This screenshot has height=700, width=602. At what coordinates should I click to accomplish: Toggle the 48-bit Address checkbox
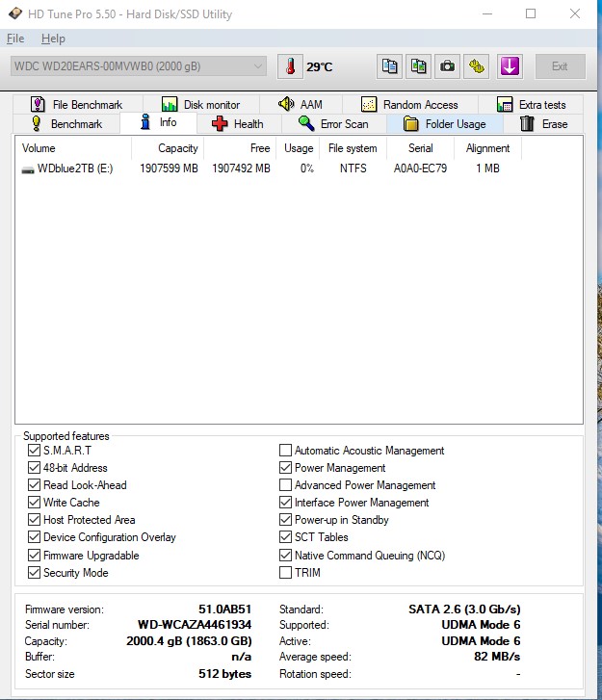(x=34, y=467)
